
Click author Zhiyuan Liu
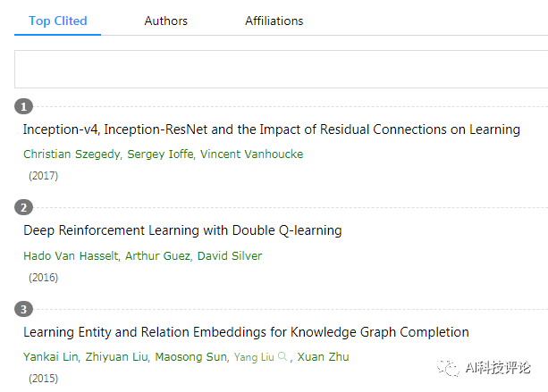pyautogui.click(x=117, y=357)
